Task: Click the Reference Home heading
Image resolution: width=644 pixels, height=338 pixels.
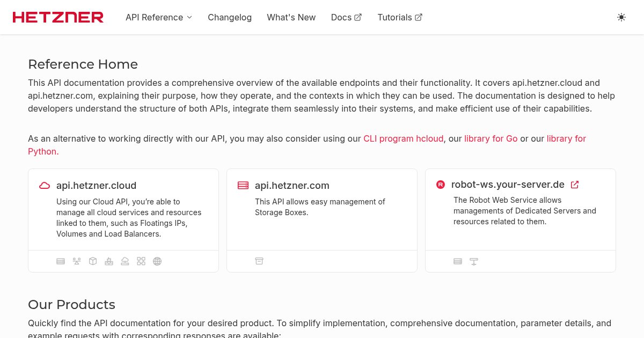Action: point(83,64)
